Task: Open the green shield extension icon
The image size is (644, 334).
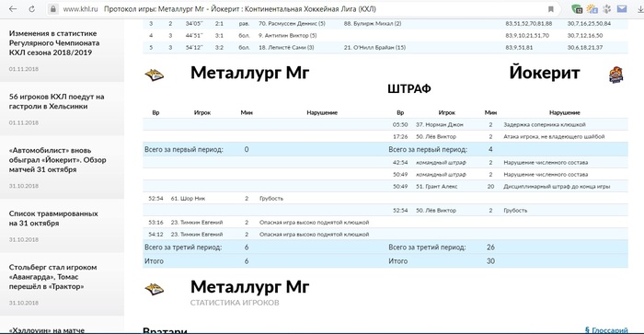Action: [577, 8]
